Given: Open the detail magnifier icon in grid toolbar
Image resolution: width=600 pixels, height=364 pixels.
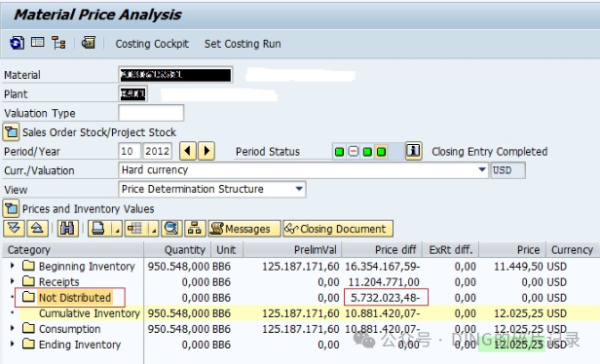Looking at the screenshot, I should click(x=171, y=229).
